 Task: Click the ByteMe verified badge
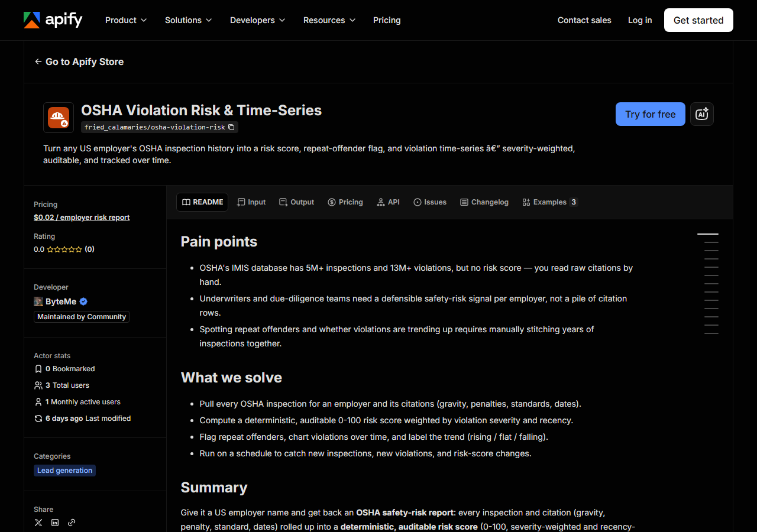83,301
